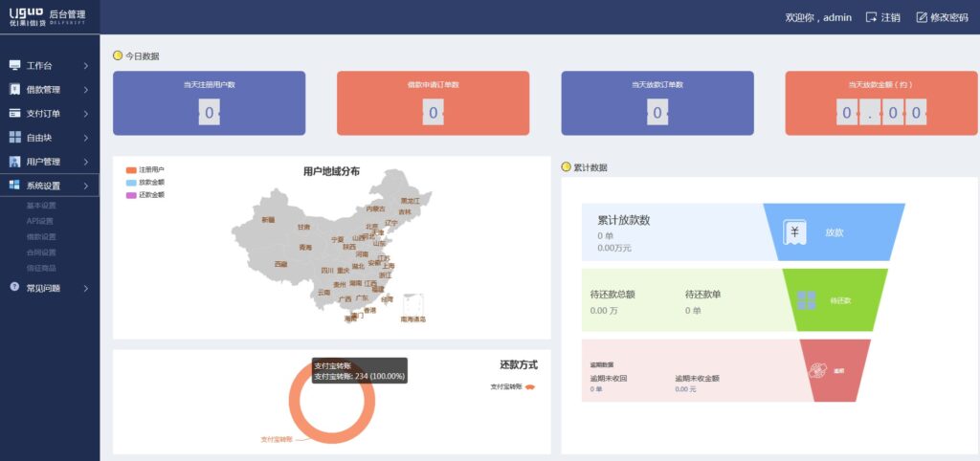
Task: Expand the 借款管理 chevron
Action: pos(85,89)
